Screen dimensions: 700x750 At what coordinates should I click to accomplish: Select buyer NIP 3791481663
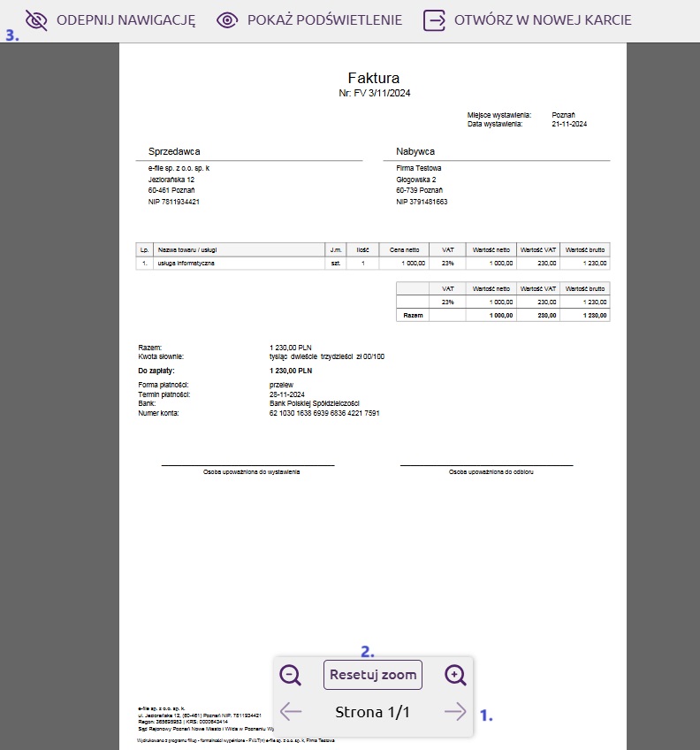coord(422,202)
